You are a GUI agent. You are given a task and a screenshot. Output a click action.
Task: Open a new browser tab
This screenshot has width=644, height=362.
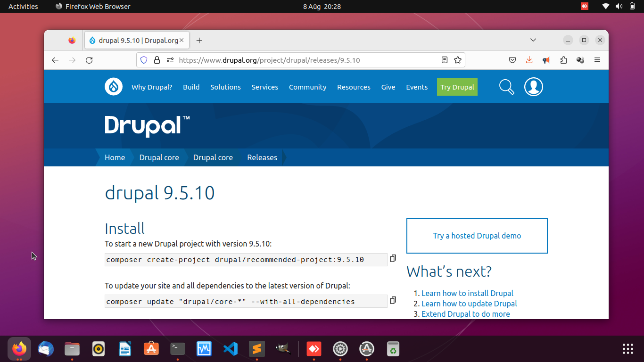click(199, 40)
